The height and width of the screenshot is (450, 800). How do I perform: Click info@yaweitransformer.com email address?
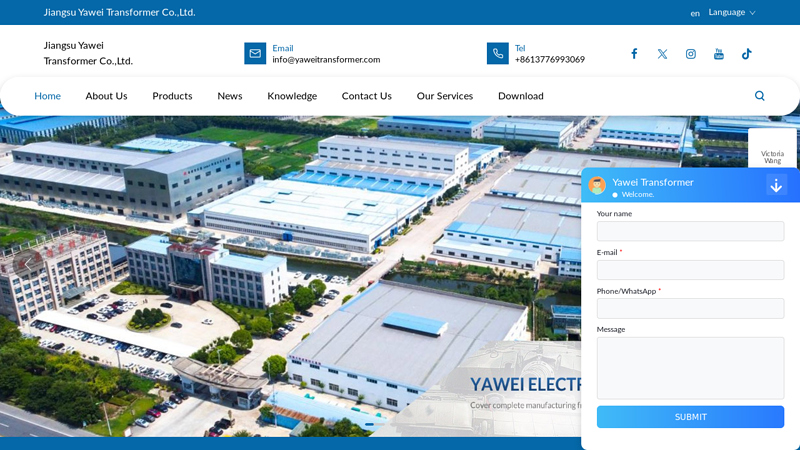click(x=326, y=59)
